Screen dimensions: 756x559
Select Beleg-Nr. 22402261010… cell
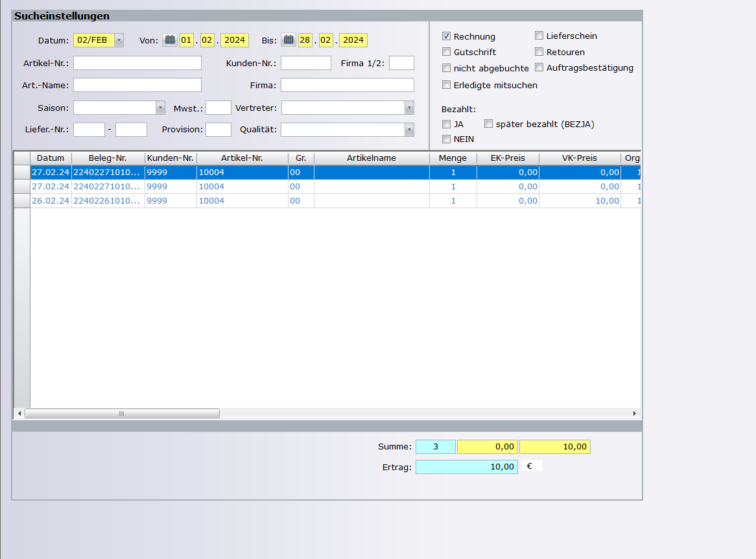pos(108,200)
